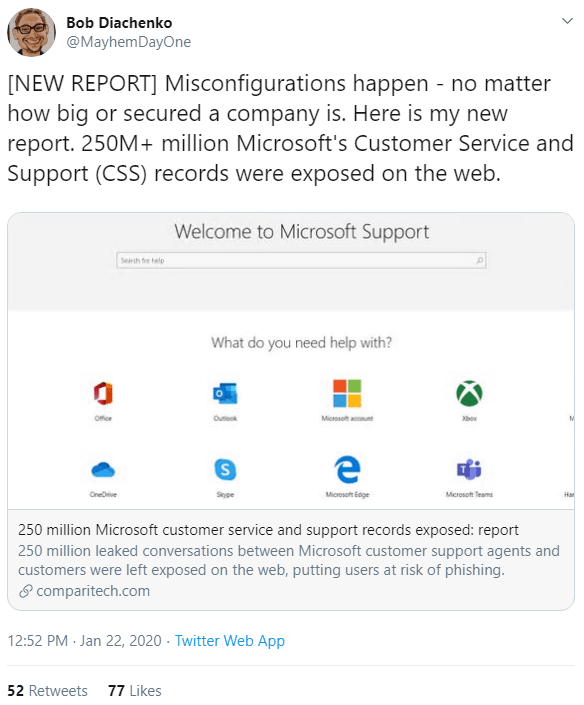
Task: Click the search magnifier icon
Action: (479, 260)
